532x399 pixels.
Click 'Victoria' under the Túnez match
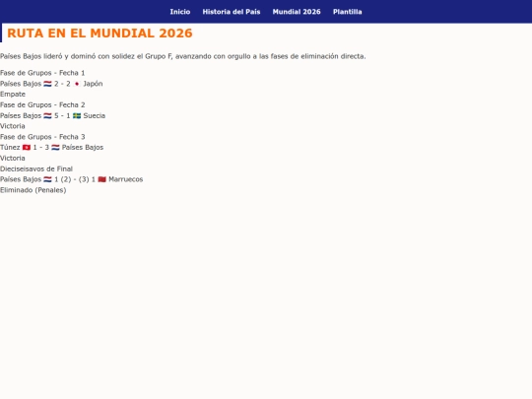tap(13, 158)
